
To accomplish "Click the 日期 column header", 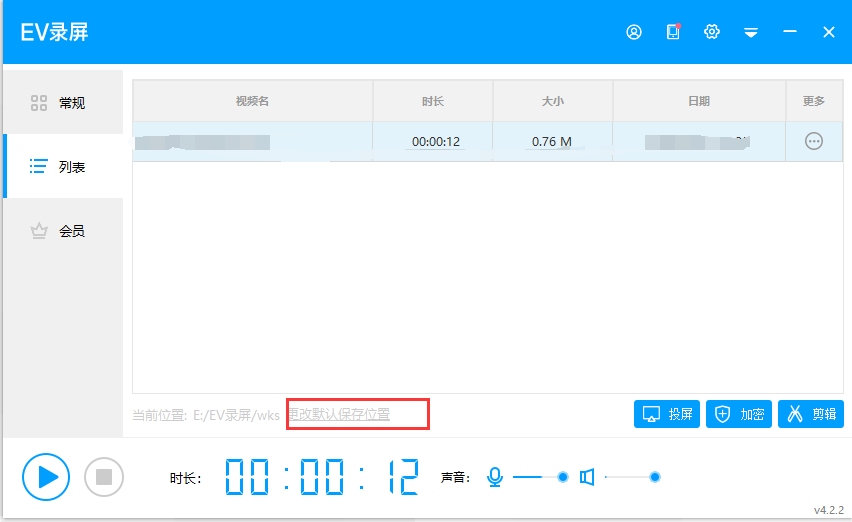I will click(x=699, y=101).
